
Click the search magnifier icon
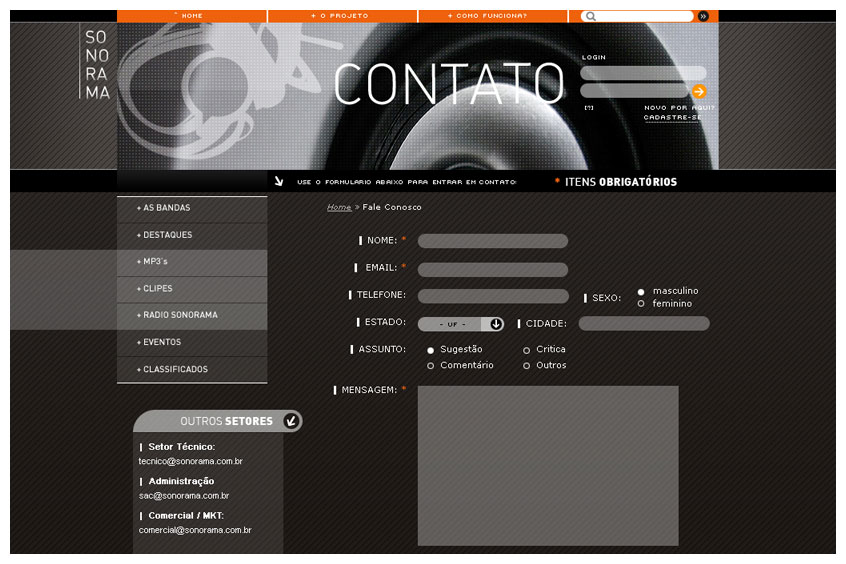pyautogui.click(x=591, y=16)
